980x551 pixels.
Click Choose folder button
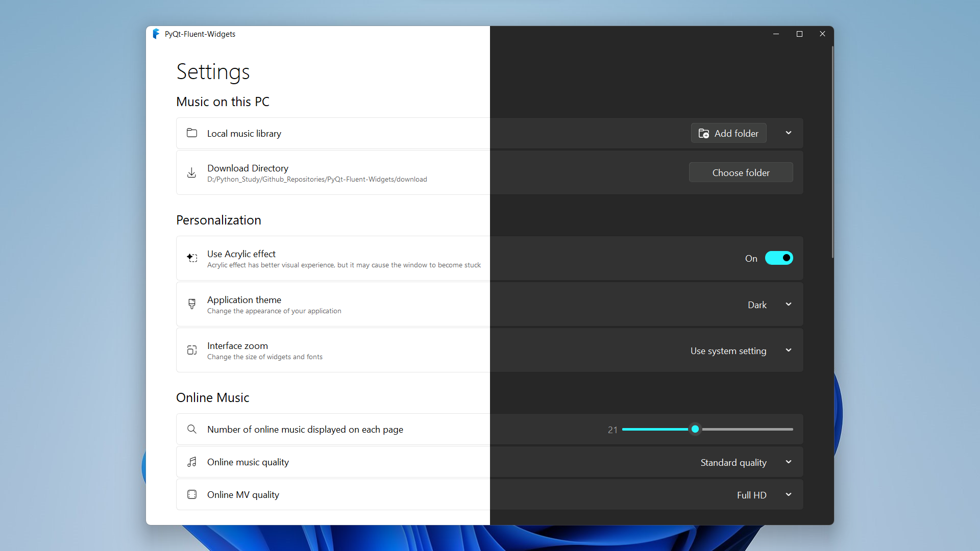tap(741, 172)
